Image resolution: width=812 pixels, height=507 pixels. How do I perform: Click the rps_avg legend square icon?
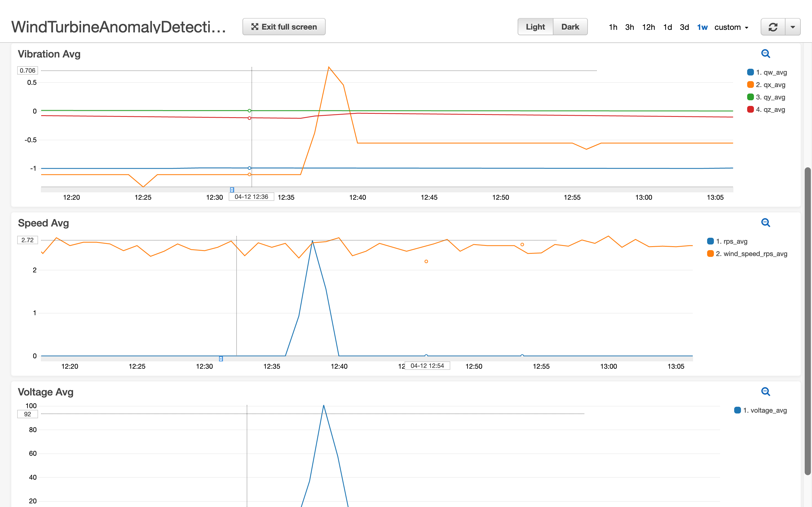coord(710,241)
